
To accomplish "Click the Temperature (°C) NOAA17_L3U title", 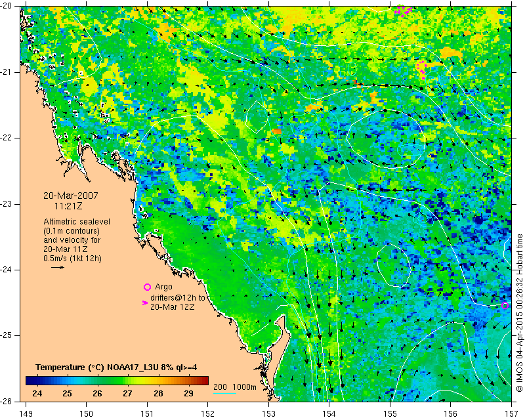I will point(116,367).
